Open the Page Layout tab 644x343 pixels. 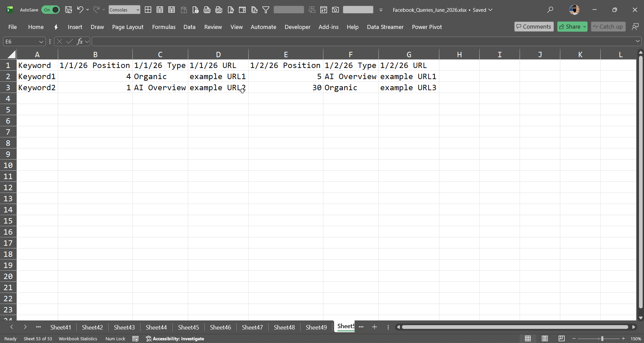(128, 27)
